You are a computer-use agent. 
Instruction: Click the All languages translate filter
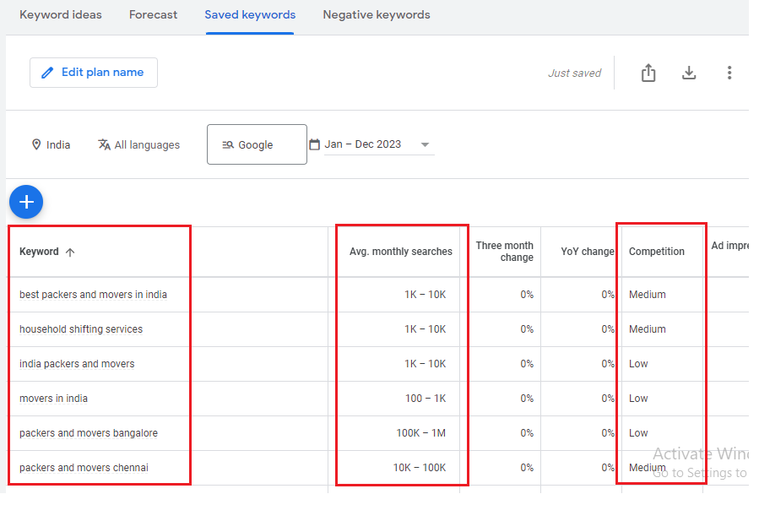point(105,144)
